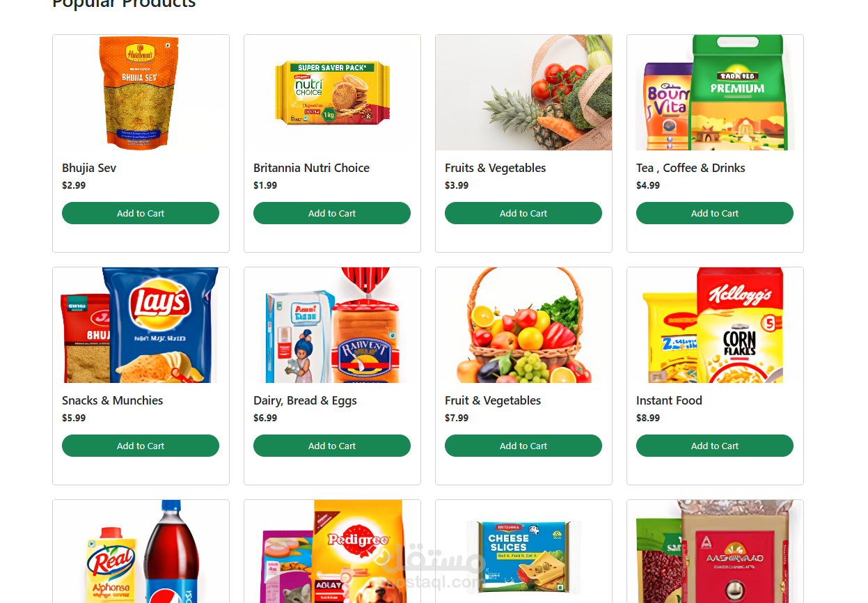Add Tea, Coffee & Drinks to cart
The image size is (868, 603).
715,213
